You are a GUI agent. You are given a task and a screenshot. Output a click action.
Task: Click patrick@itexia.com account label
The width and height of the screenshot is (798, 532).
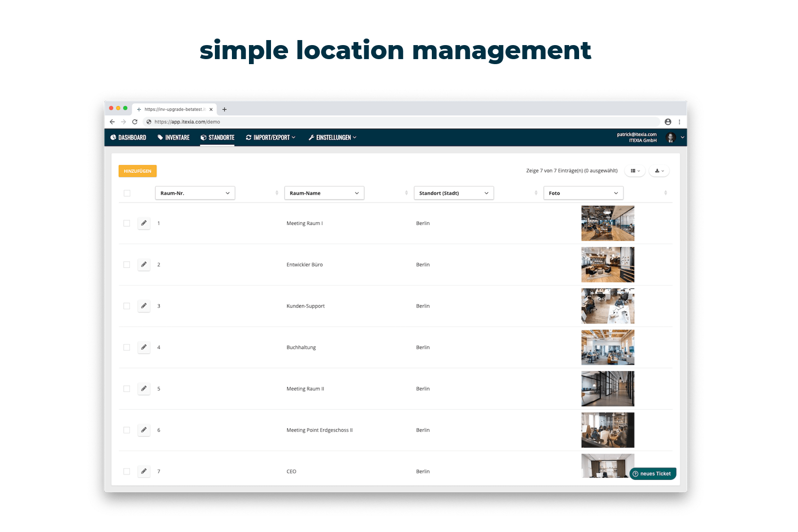(637, 134)
